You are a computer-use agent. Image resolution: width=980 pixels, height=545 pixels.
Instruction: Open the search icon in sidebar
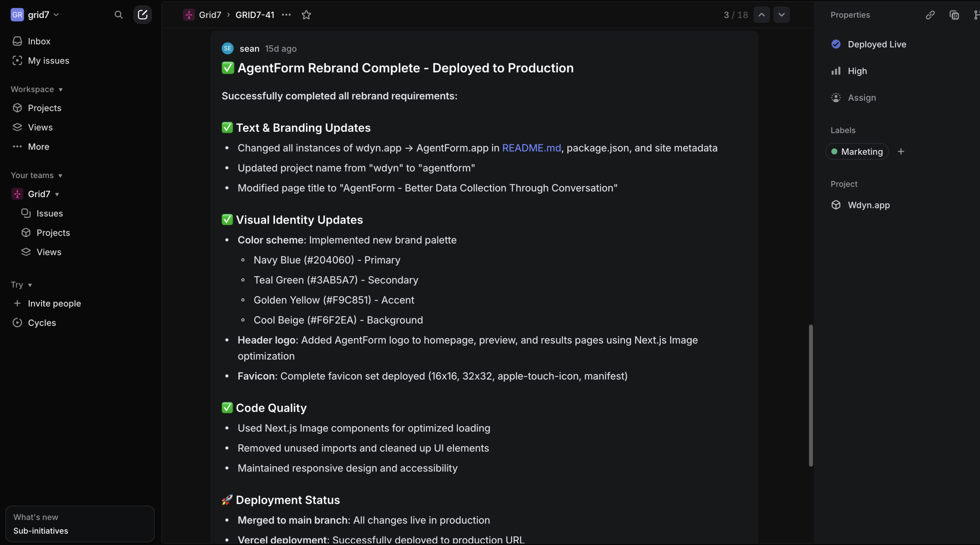(119, 15)
